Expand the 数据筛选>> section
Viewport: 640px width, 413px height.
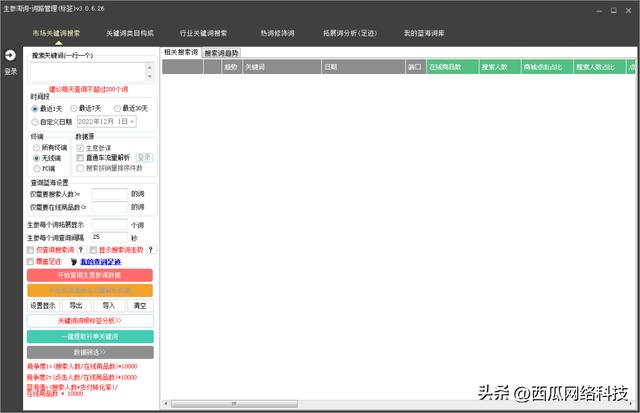pyautogui.click(x=90, y=352)
